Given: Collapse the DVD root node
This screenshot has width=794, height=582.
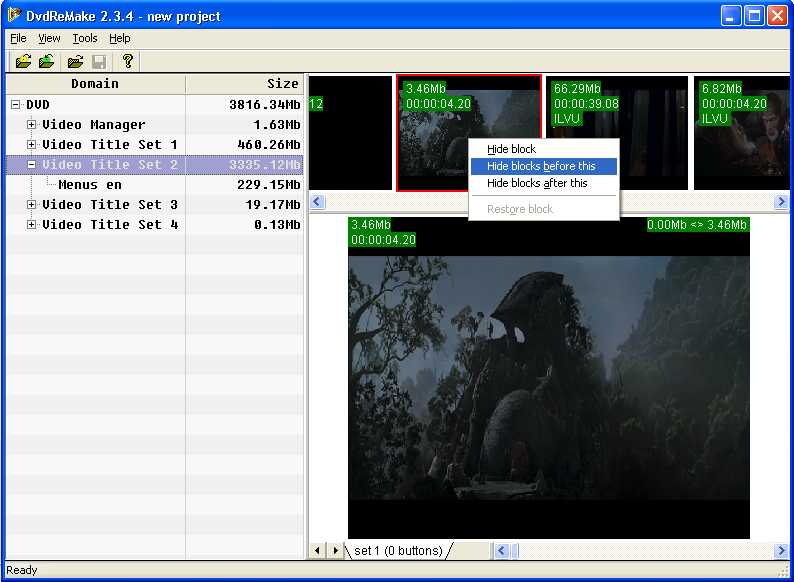Looking at the screenshot, I should (16, 105).
